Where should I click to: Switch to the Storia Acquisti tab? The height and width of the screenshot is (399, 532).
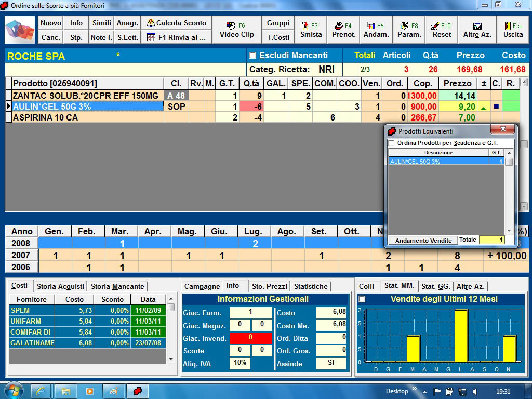click(x=60, y=286)
